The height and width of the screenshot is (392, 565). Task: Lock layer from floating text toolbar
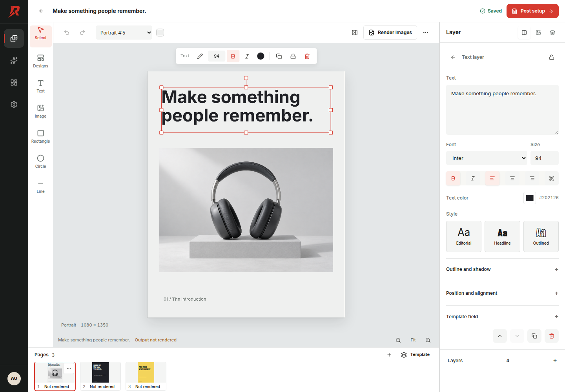(293, 56)
